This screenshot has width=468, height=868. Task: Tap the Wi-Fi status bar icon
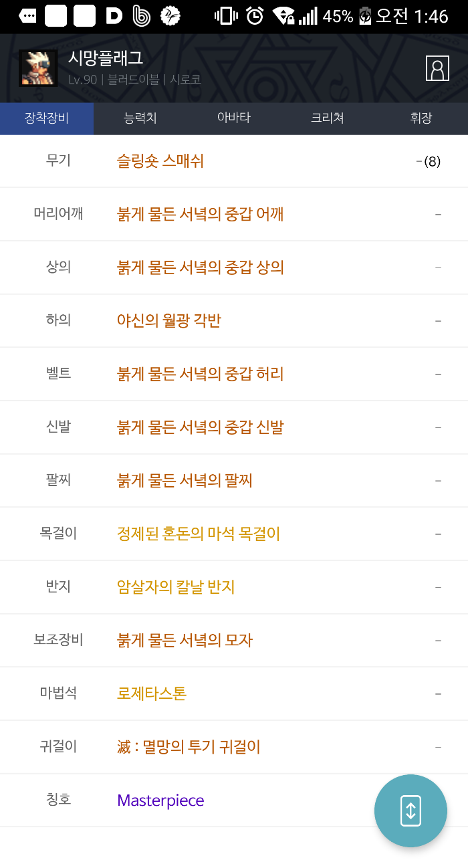pyautogui.click(x=284, y=16)
